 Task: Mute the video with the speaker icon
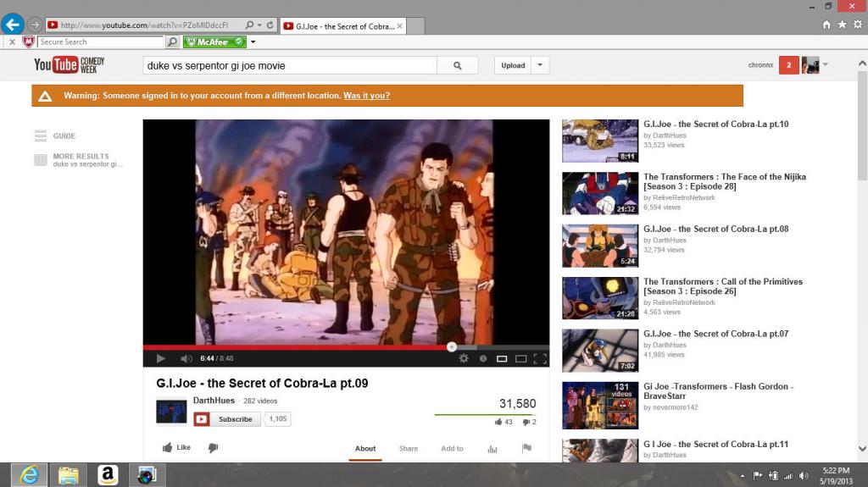[x=186, y=358]
